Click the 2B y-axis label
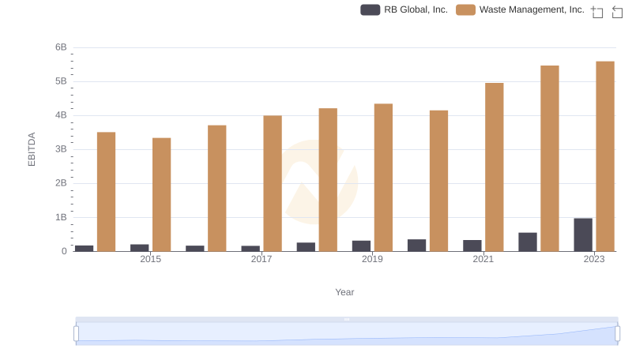Viewport: 632px width, 364px height. click(61, 183)
